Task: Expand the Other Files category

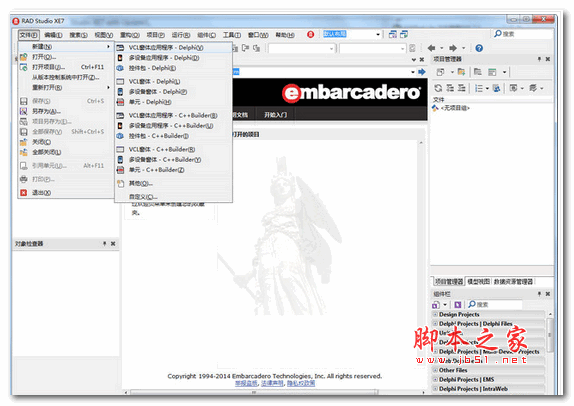Action: pos(435,370)
